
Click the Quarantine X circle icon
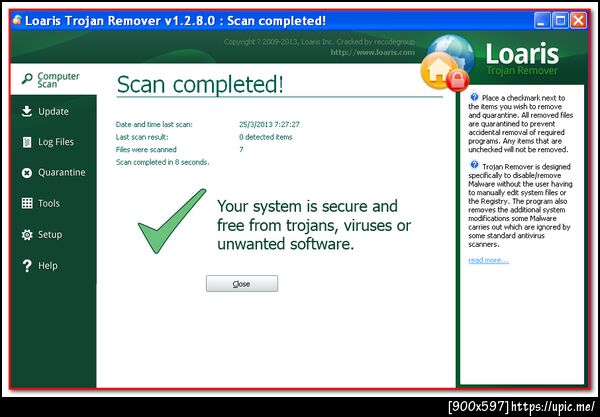pyautogui.click(x=26, y=173)
